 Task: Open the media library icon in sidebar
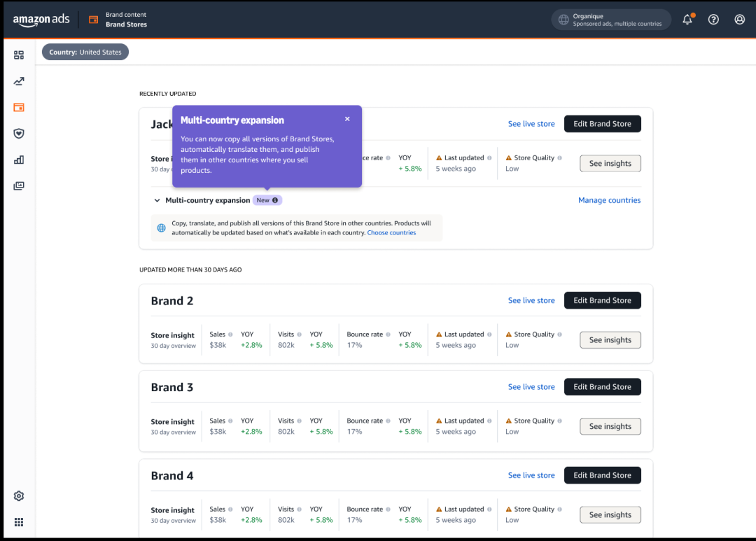19,186
